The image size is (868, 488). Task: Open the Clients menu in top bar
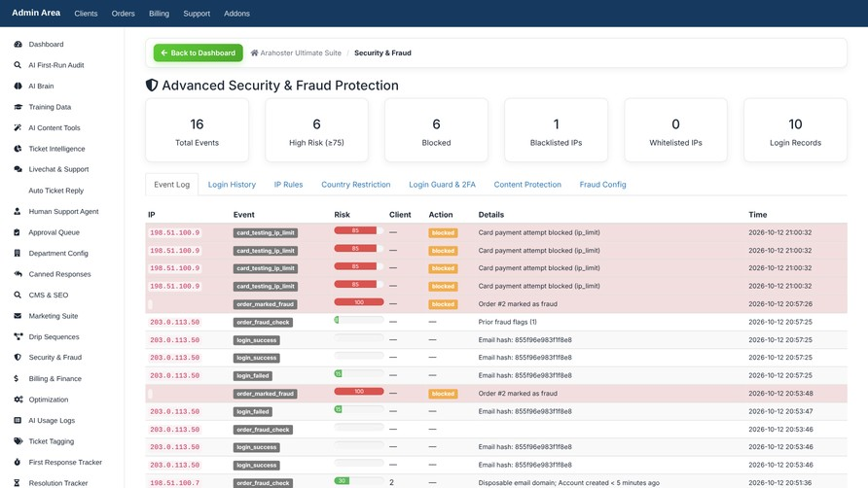pyautogui.click(x=86, y=14)
